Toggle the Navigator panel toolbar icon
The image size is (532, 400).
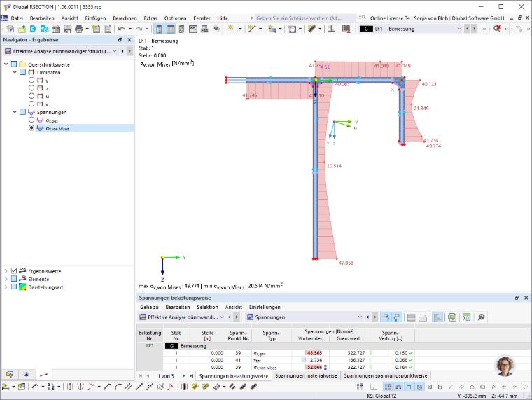coord(159,29)
